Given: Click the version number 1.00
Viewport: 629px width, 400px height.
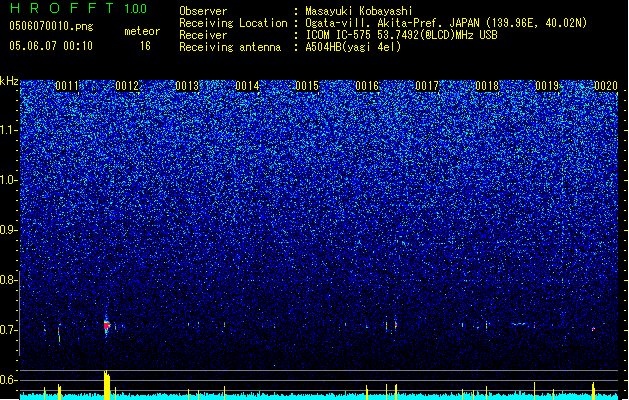Looking at the screenshot, I should [x=136, y=9].
